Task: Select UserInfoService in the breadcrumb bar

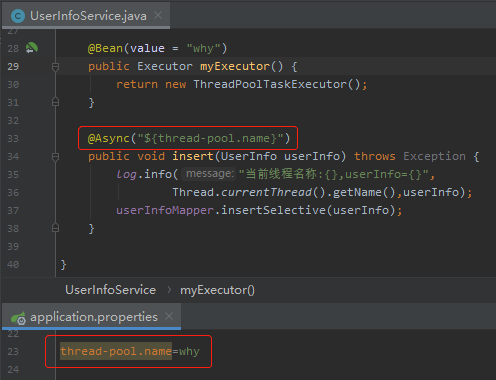Action: pos(110,290)
